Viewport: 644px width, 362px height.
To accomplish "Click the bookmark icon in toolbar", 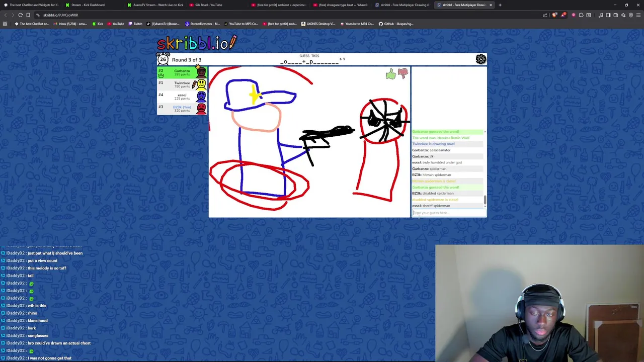I will point(28,15).
